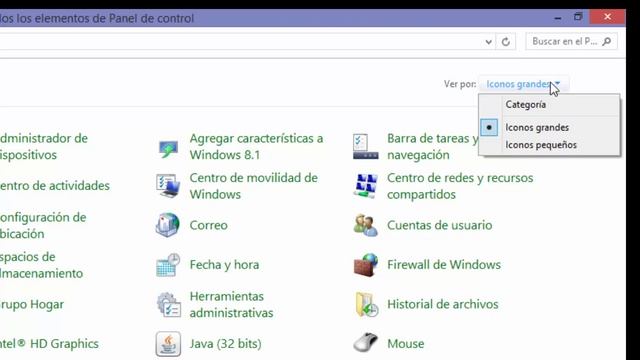Open the Cuentas de usuario people icon
The width and height of the screenshot is (640, 360).
coord(365,225)
